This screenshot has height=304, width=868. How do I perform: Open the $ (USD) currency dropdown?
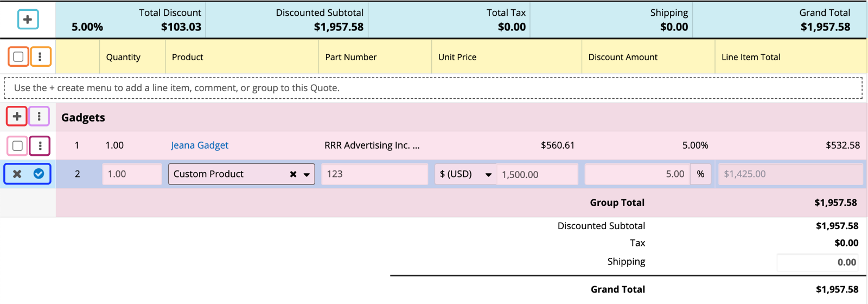click(x=465, y=174)
